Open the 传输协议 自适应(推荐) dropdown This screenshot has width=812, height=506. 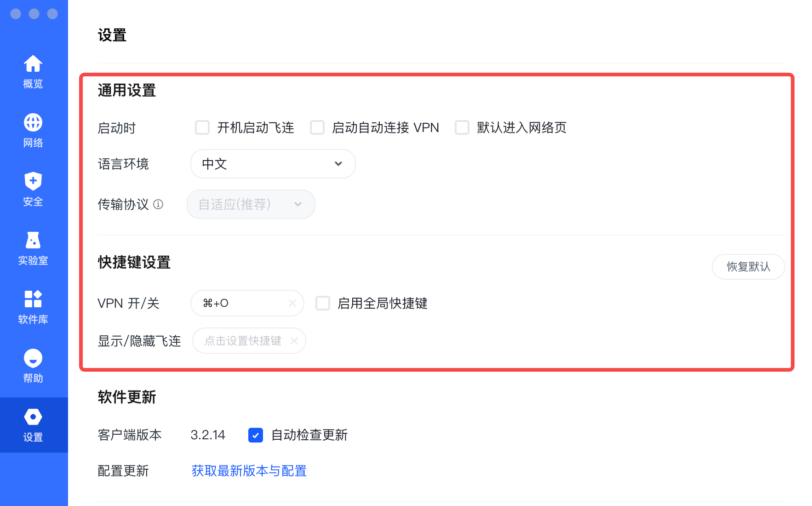point(251,204)
